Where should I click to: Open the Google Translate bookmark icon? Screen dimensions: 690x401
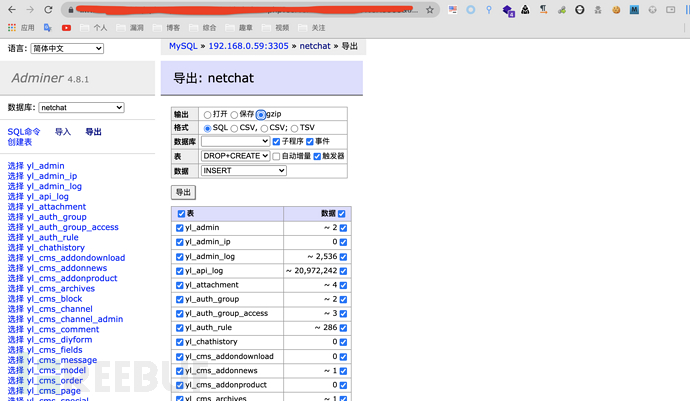coord(48,28)
